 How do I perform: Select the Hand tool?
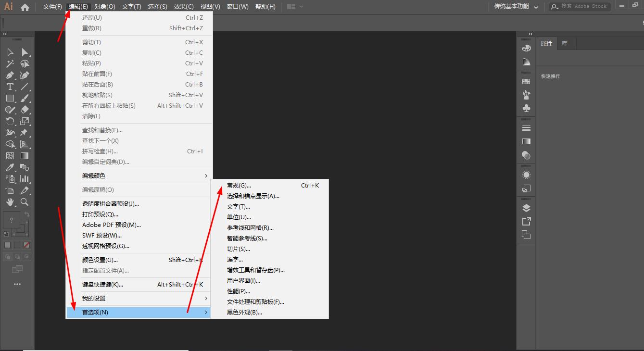tap(10, 202)
